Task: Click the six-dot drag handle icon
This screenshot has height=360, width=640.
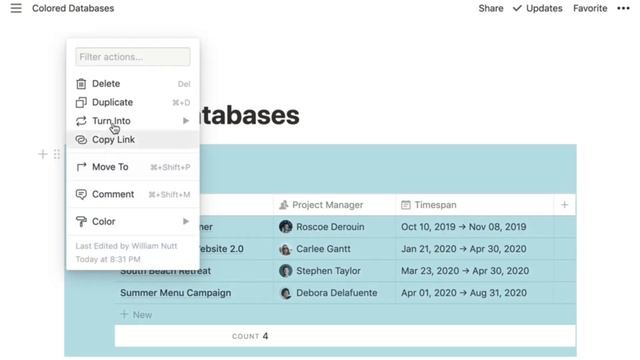Action: click(57, 154)
